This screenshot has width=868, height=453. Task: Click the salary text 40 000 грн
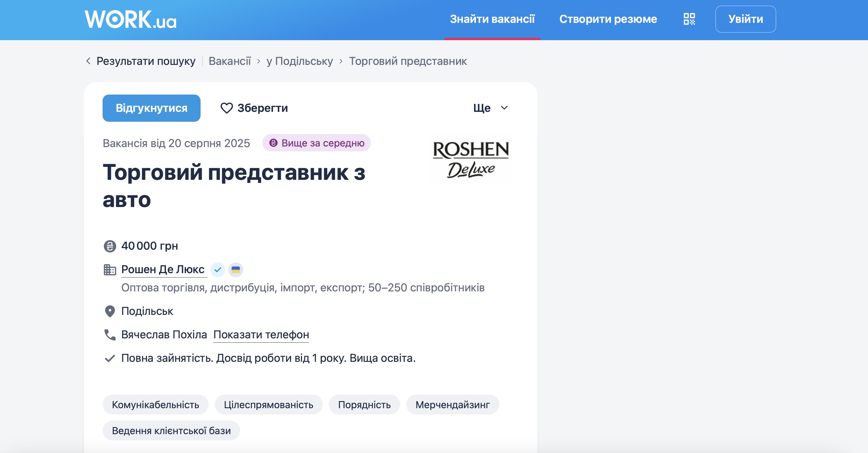pyautogui.click(x=150, y=246)
